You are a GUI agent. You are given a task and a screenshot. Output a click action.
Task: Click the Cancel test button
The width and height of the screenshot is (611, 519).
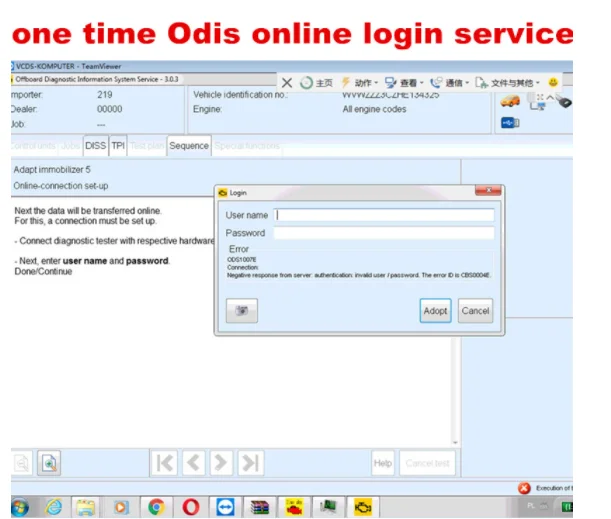[x=427, y=463]
